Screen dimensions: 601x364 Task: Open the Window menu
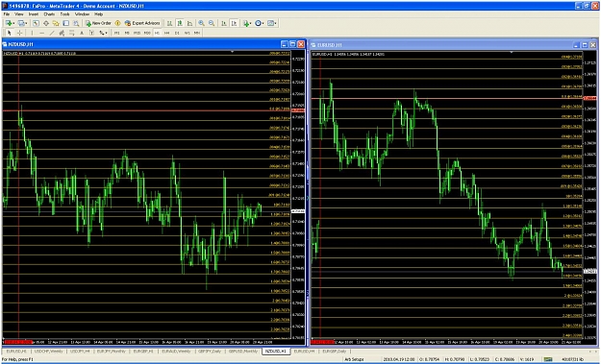[82, 14]
